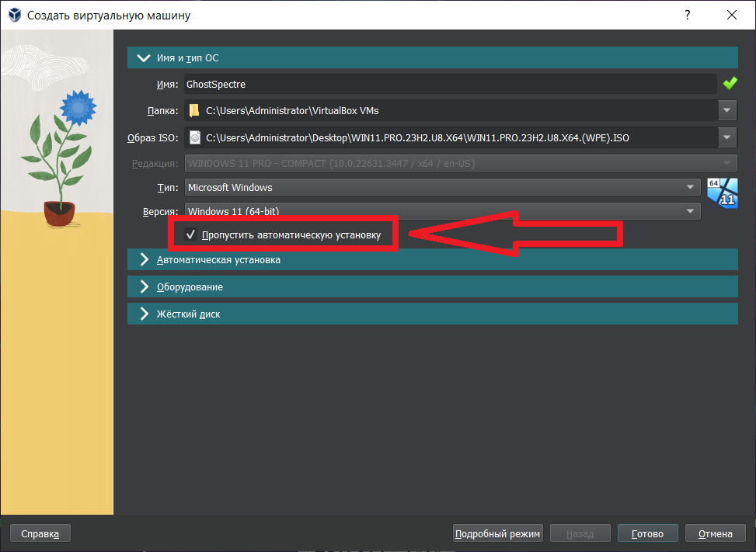Click the Тип field label
Image resolution: width=756 pixels, height=552 pixels.
pos(168,188)
